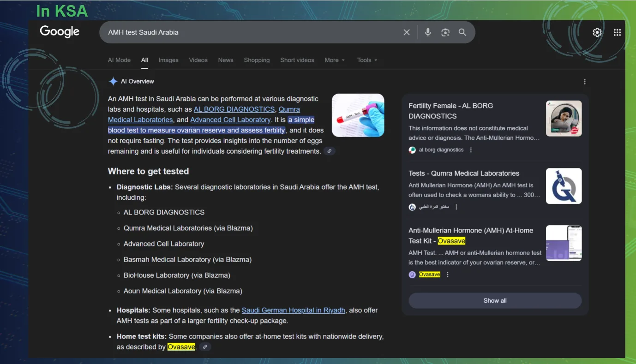Click the al borg diagnostics favicon
This screenshot has height=364, width=636.
pyautogui.click(x=412, y=150)
